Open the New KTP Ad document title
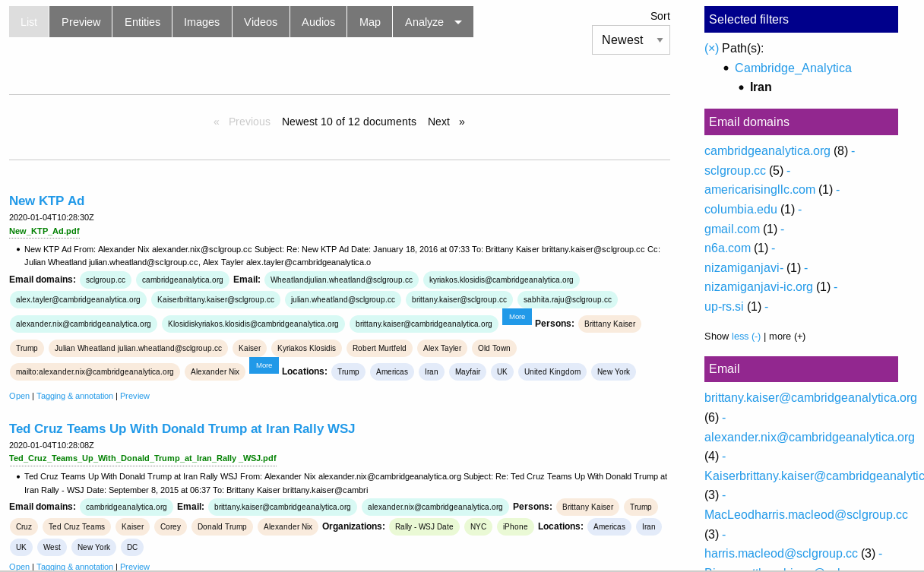This screenshot has height=572, width=924. click(46, 201)
